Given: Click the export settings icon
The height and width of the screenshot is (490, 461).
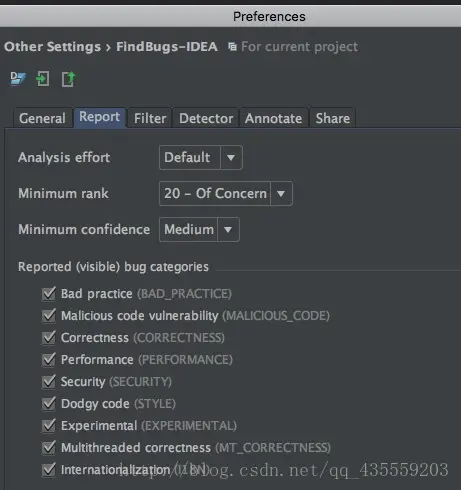Looking at the screenshot, I should click(x=68, y=79).
